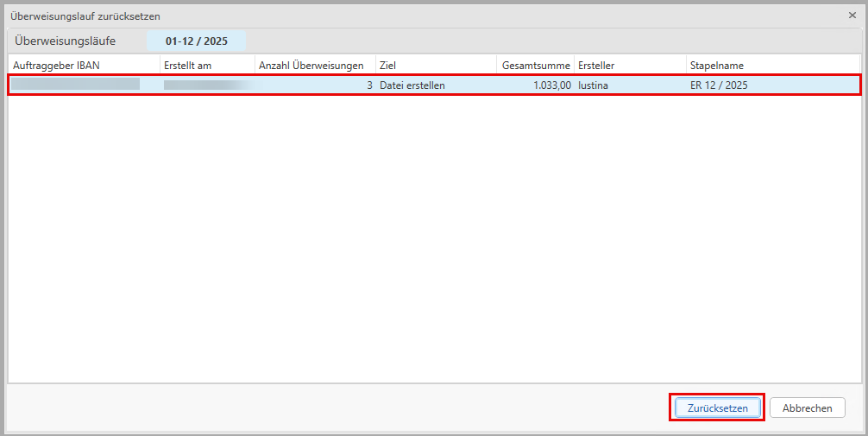Cancel with the Abbrechen button
The image size is (868, 436).
coord(807,408)
